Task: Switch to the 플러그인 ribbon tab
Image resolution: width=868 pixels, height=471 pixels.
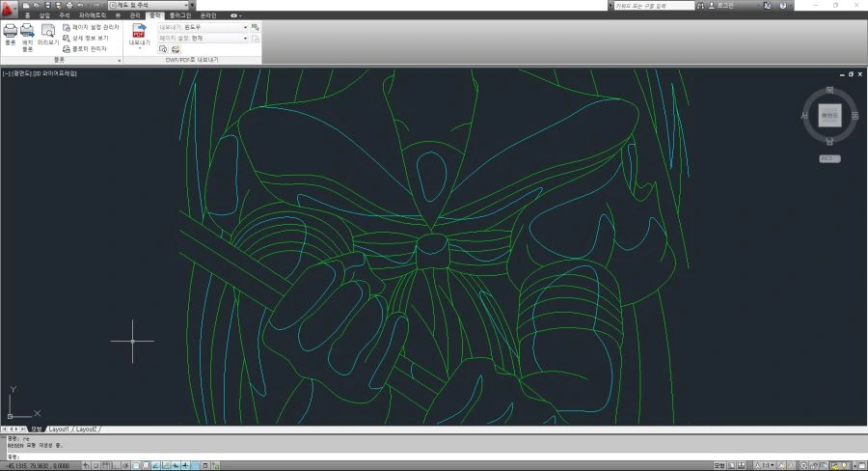Action: coord(180,15)
